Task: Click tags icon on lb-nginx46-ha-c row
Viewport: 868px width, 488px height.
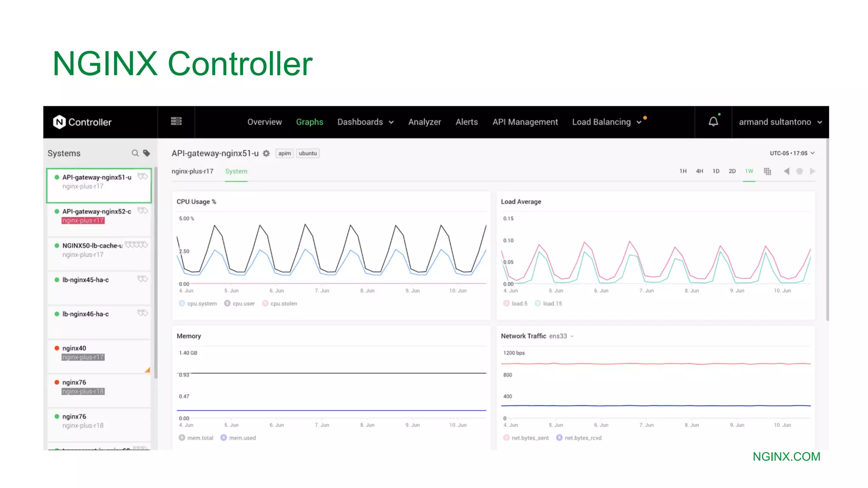Action: pos(142,313)
